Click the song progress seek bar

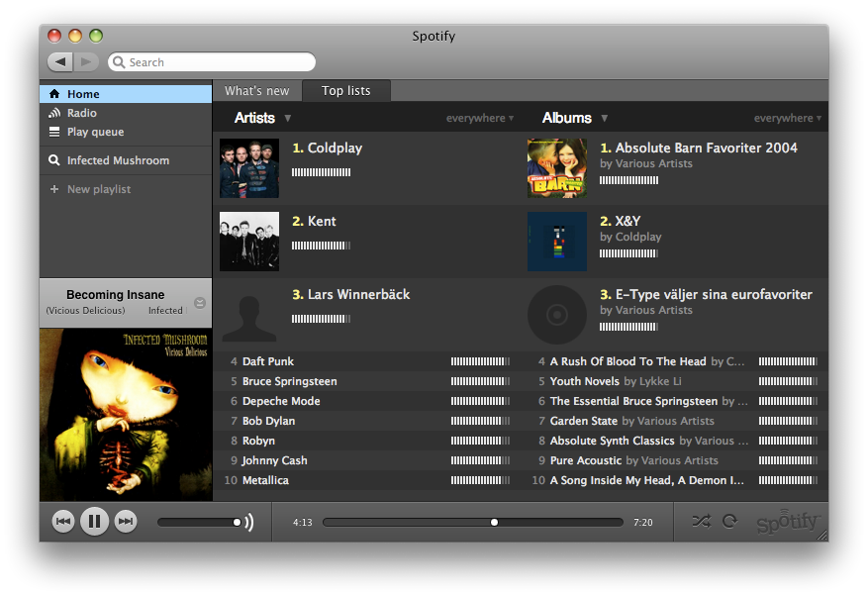click(x=473, y=522)
